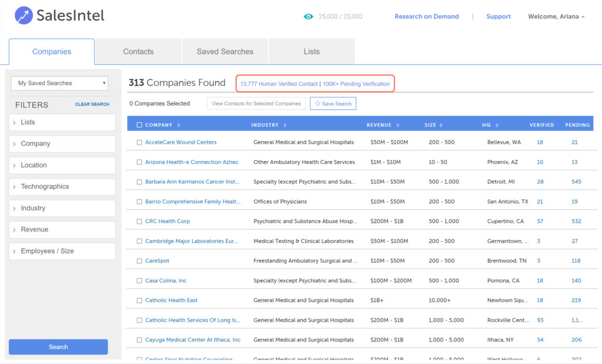Open the Saved Searches tab
Screen dimensions: 602x364
click(225, 51)
